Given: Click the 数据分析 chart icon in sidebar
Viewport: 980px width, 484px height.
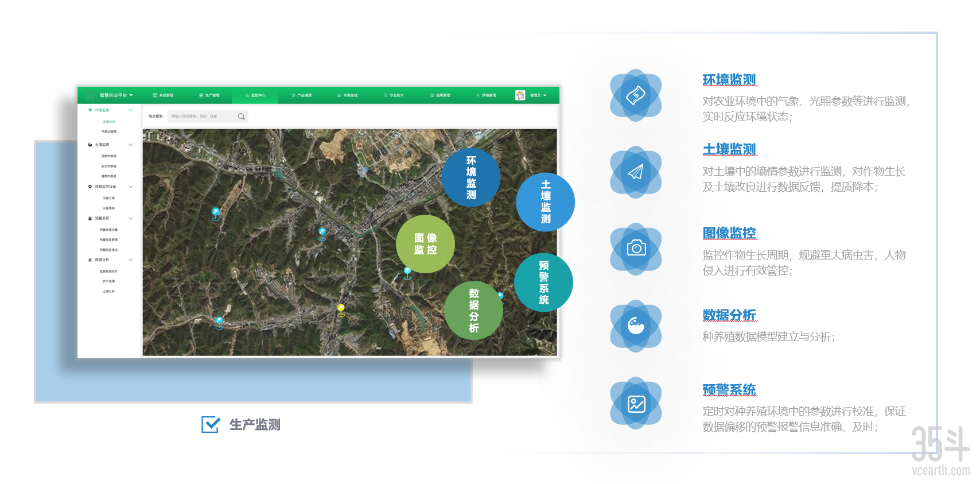Looking at the screenshot, I should pyautogui.click(x=90, y=260).
